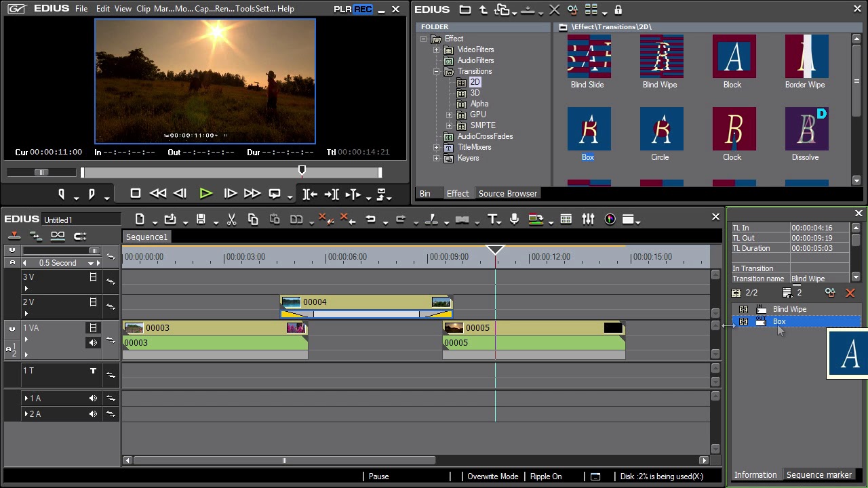Step forward one frame in player

pos(230,194)
